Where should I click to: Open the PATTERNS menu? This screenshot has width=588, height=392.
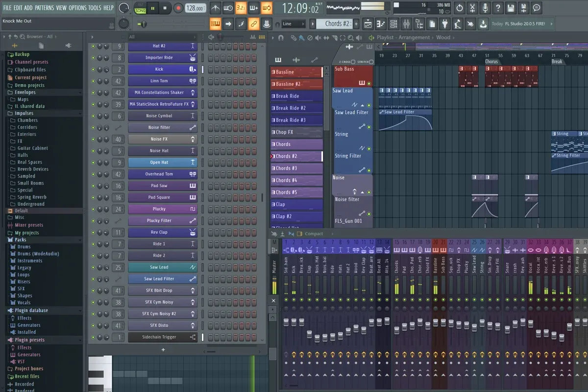(44, 8)
